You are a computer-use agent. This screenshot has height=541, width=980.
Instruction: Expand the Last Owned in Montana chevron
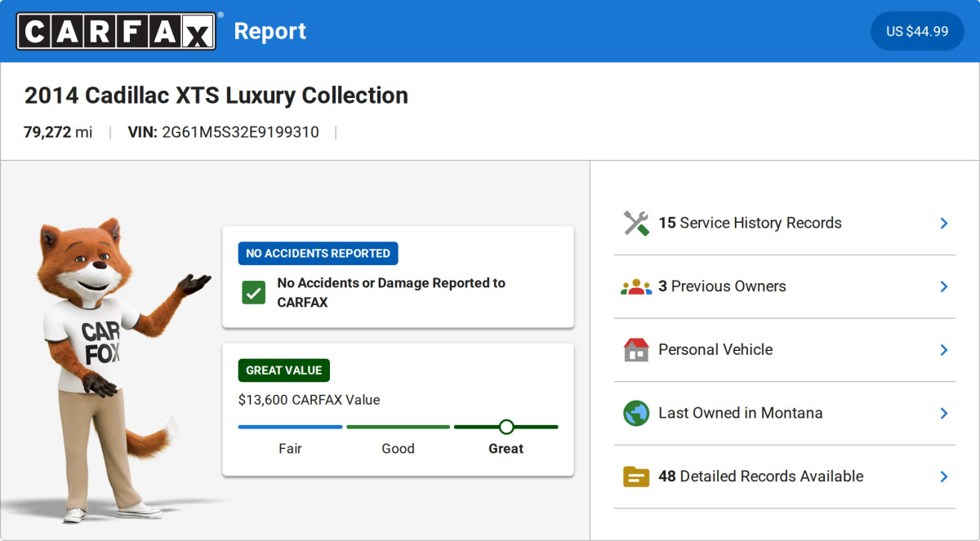(x=944, y=413)
